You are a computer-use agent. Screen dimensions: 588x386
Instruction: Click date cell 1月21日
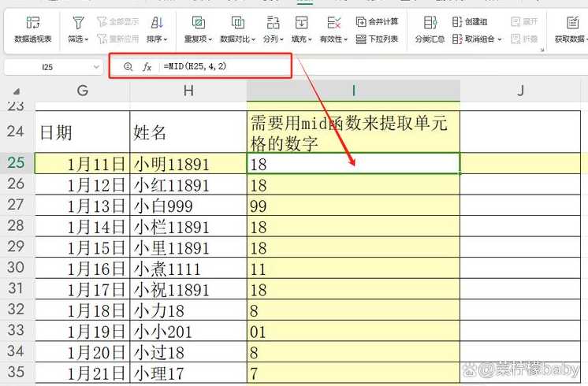coord(83,373)
